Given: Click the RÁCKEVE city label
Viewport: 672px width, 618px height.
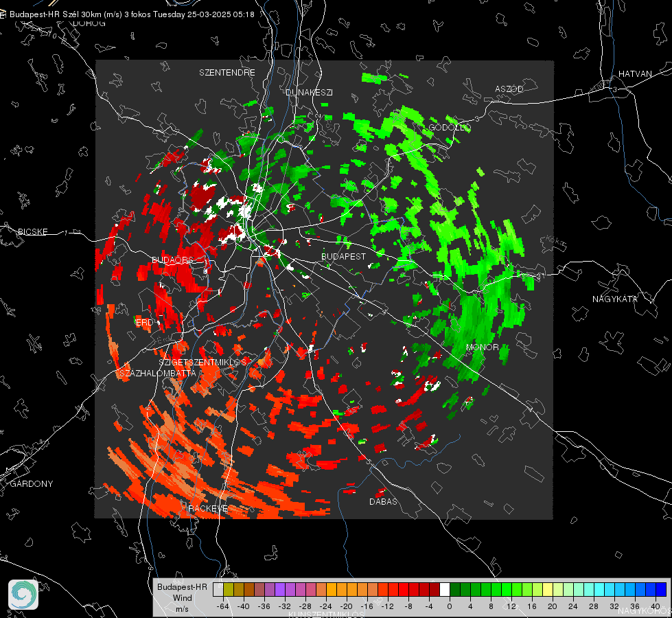Looking at the screenshot, I should click(x=208, y=509).
